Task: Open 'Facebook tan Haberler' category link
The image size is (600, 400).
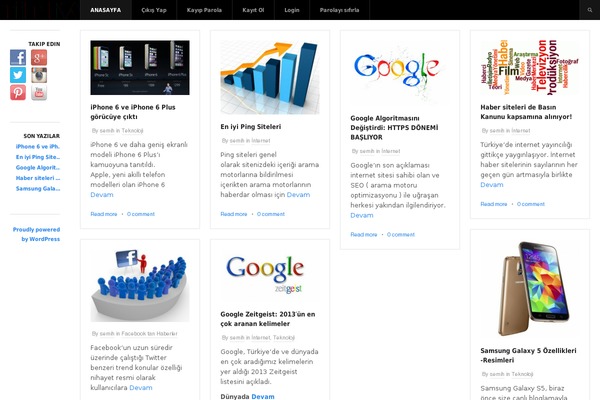Action: [149, 333]
